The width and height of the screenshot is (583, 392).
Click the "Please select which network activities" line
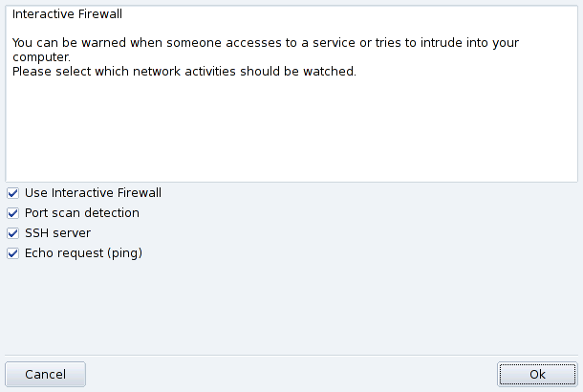click(x=184, y=71)
